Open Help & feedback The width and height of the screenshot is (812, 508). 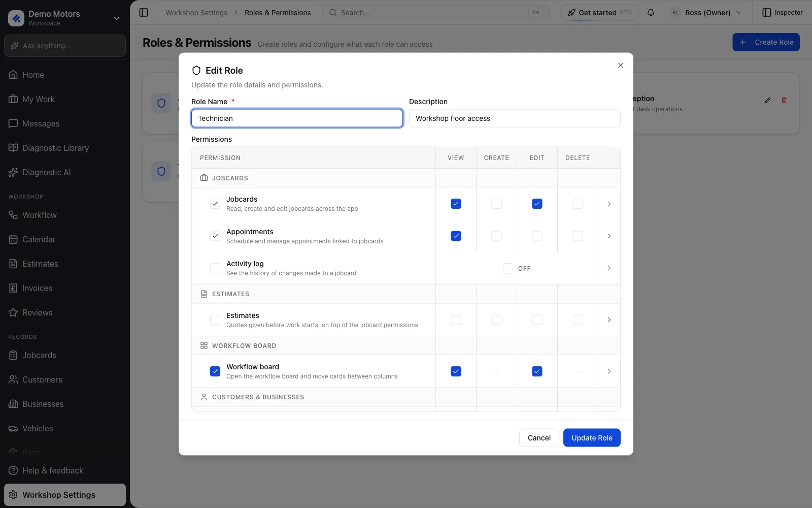[65, 470]
